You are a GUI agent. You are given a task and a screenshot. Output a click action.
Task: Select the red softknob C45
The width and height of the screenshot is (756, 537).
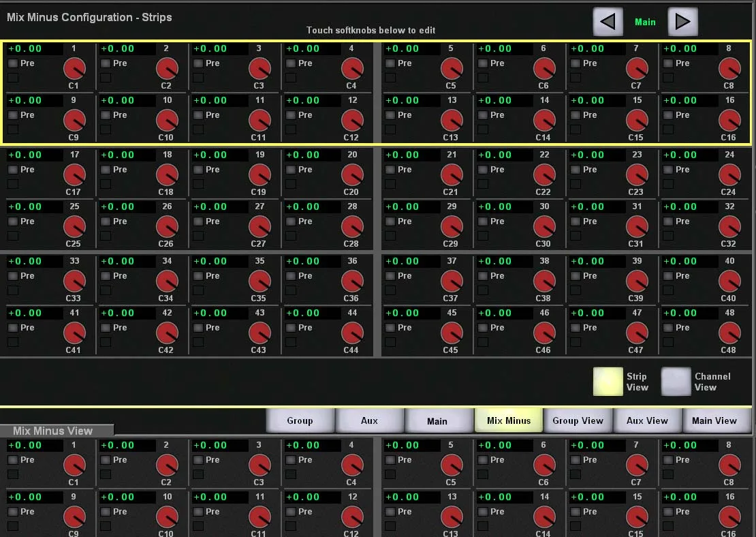tap(452, 333)
